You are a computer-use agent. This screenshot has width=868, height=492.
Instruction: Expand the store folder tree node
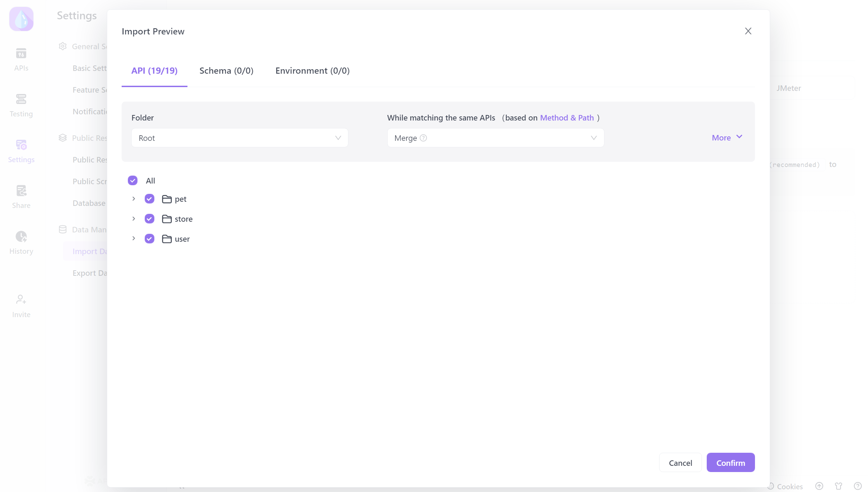click(134, 219)
